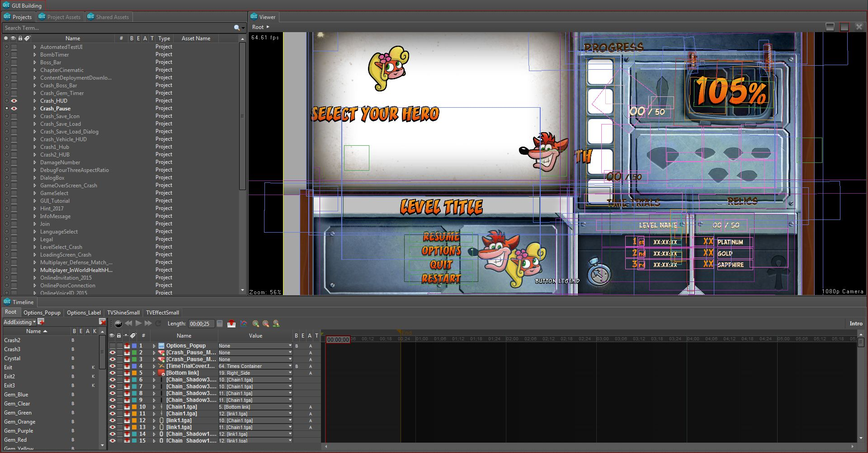Click the graph curve editor icon

click(244, 324)
